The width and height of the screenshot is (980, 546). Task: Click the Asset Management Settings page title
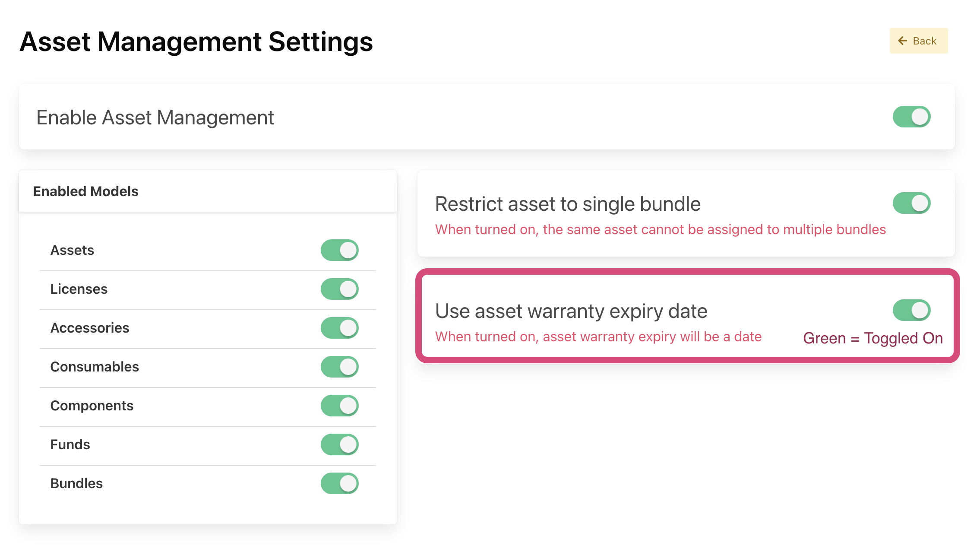click(196, 42)
